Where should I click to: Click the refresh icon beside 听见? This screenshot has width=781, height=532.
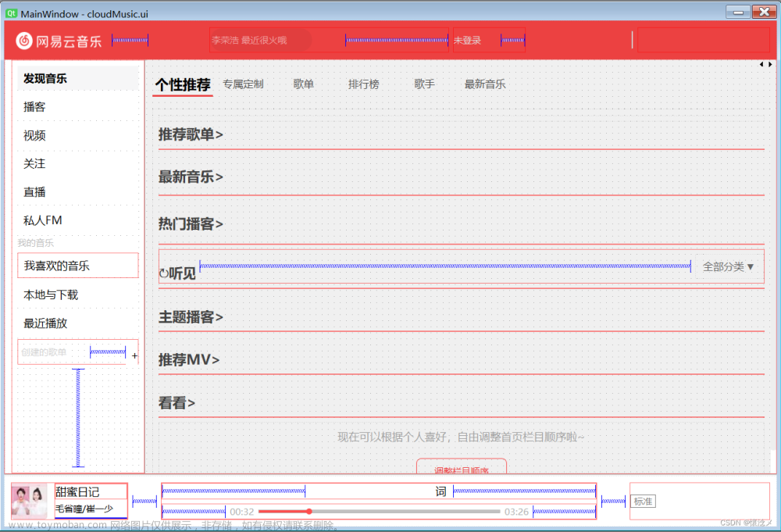(164, 273)
